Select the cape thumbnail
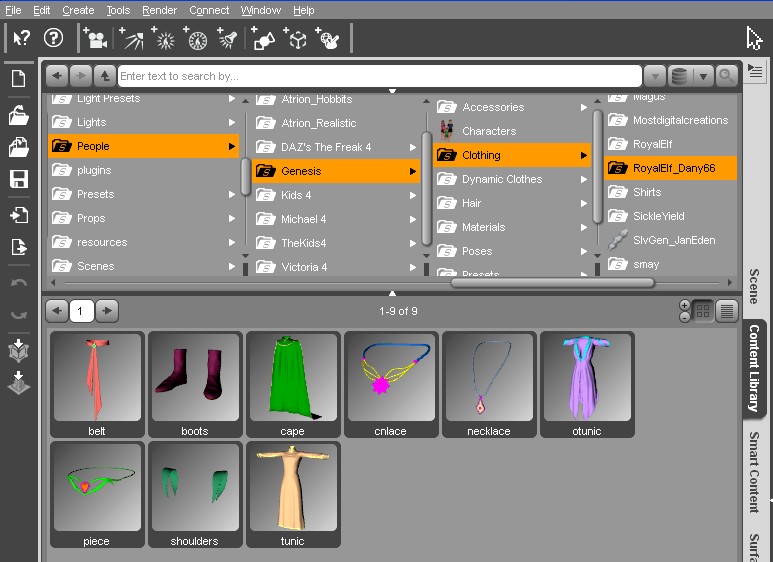The height and width of the screenshot is (562, 773). (x=293, y=385)
